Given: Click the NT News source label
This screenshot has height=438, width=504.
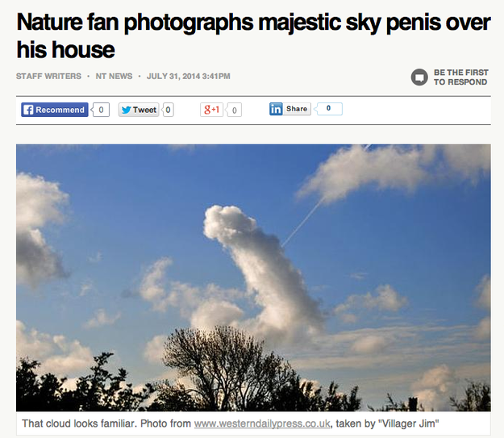Looking at the screenshot, I should pos(114,76).
